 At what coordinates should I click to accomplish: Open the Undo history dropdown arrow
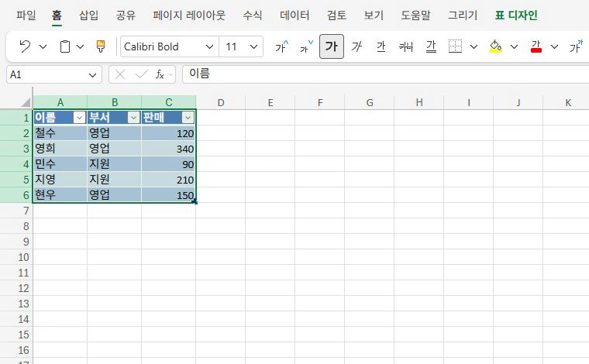[x=43, y=47]
